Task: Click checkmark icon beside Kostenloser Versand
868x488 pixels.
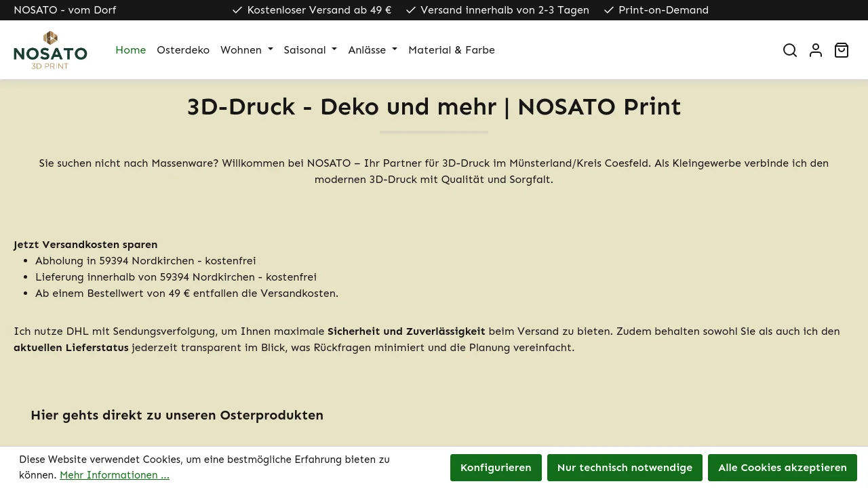Action: pos(237,10)
